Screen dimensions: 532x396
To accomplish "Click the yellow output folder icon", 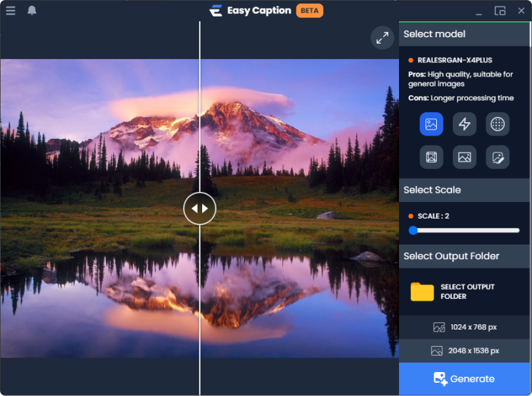I will coord(422,292).
